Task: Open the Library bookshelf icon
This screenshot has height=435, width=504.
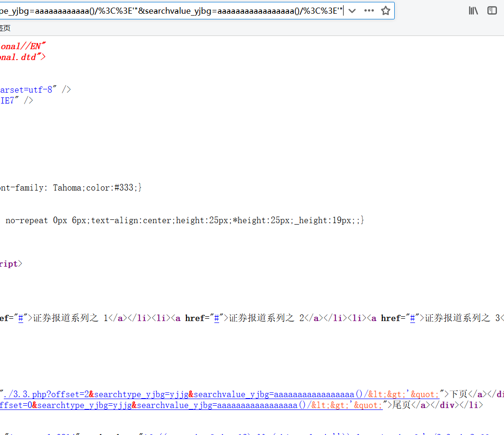Action: point(473,10)
